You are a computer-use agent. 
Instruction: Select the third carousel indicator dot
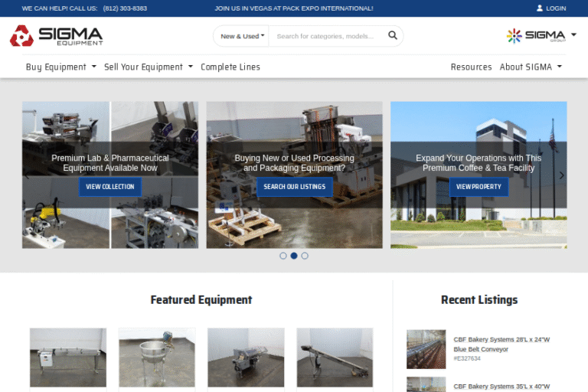coord(305,256)
